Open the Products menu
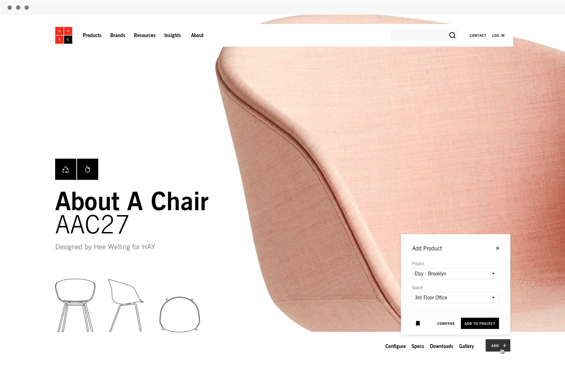The height and width of the screenshot is (392, 565). (92, 35)
